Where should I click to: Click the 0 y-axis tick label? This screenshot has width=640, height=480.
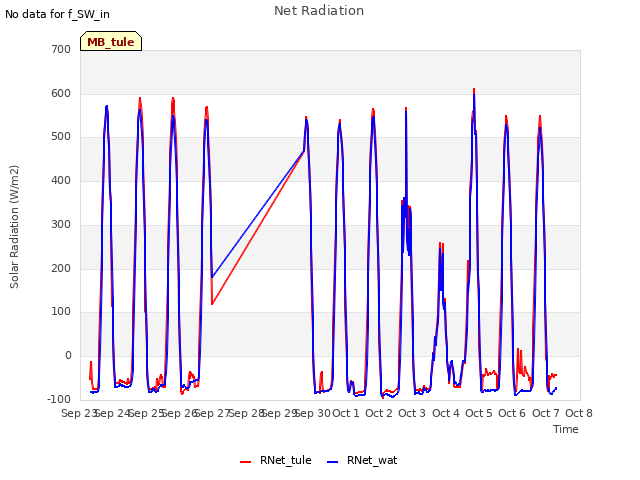[68, 356]
